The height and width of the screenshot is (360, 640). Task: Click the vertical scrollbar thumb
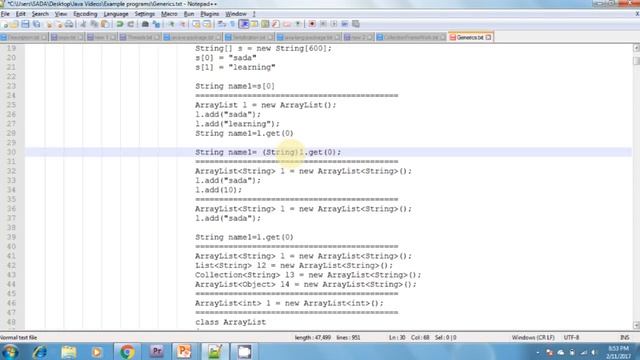636,60
